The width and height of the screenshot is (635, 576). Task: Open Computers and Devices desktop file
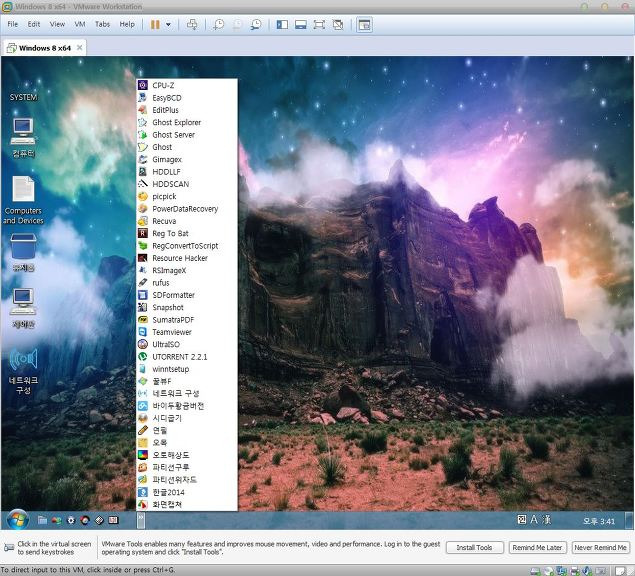23,200
